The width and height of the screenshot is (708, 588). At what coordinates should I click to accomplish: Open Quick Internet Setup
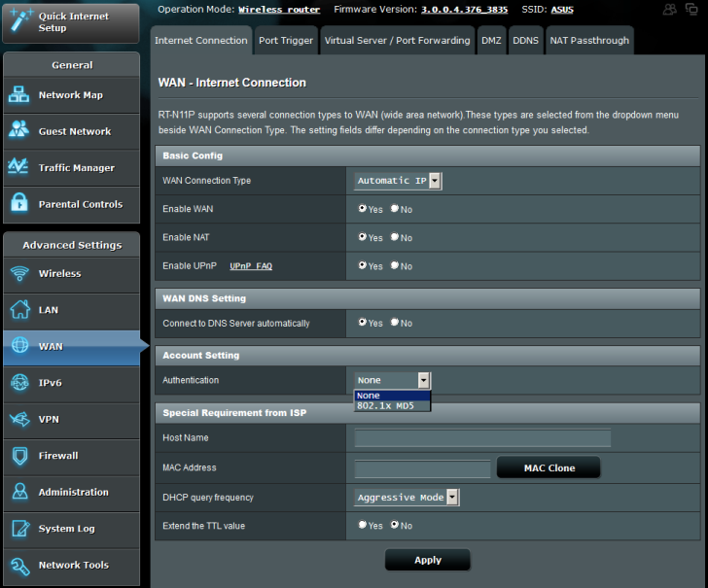coord(71,23)
